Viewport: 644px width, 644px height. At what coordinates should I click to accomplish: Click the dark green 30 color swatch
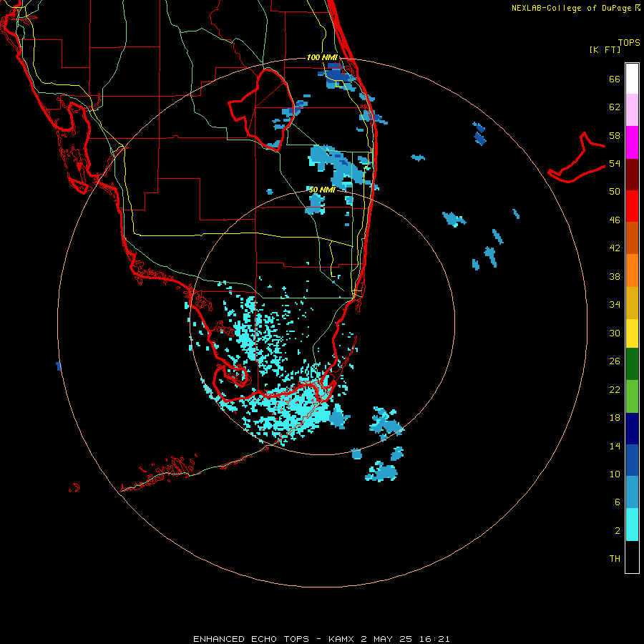(x=632, y=364)
